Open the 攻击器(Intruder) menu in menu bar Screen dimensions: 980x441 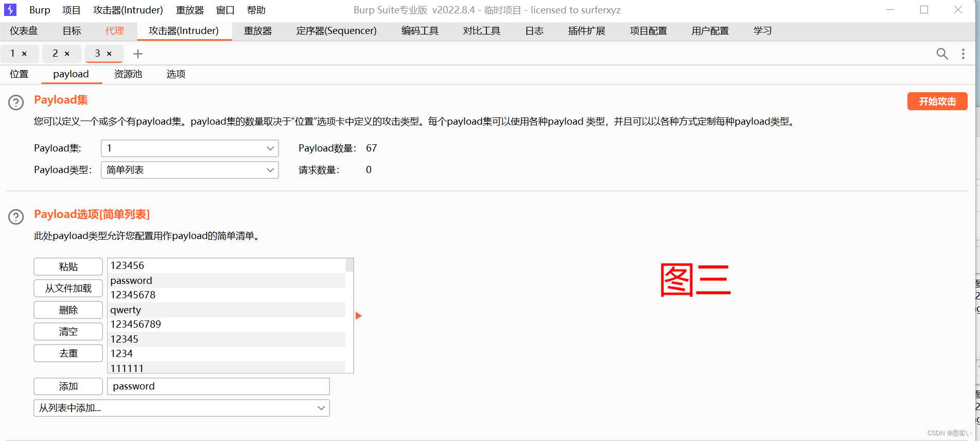[128, 10]
